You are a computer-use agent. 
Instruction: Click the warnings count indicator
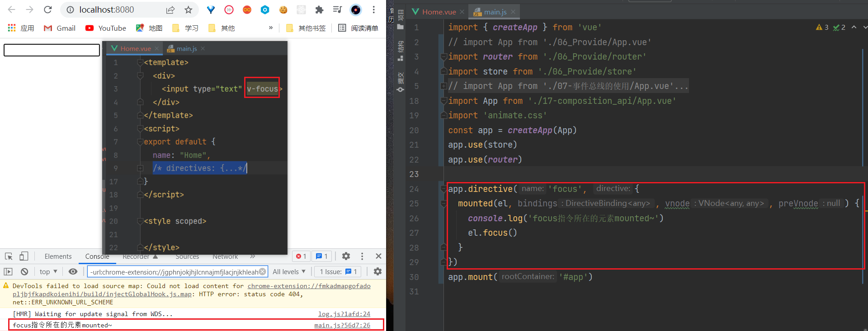(822, 28)
